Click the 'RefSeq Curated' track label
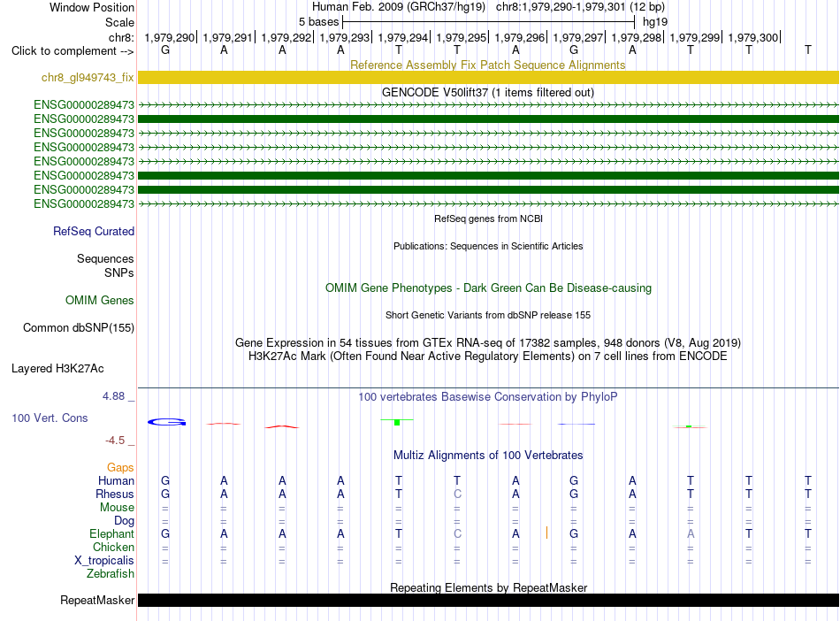The height and width of the screenshot is (621, 840). point(93,231)
